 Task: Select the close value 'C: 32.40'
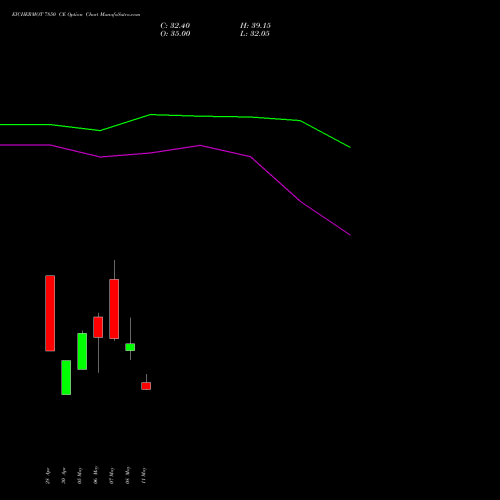point(175,26)
